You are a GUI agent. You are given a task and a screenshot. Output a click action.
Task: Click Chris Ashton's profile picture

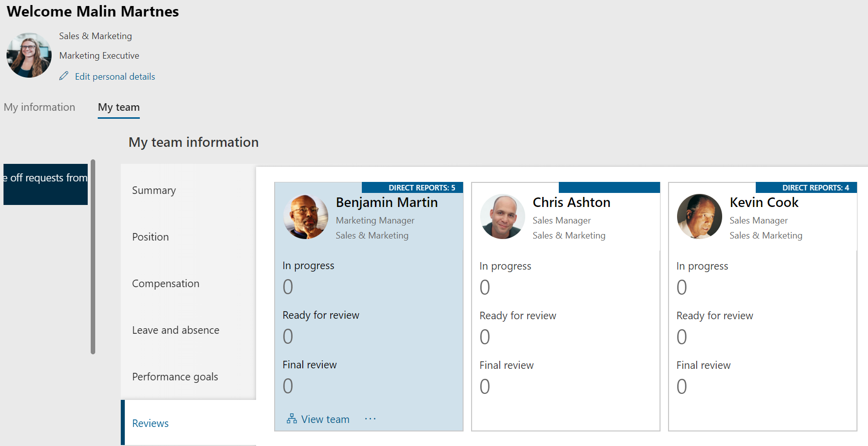click(x=503, y=216)
